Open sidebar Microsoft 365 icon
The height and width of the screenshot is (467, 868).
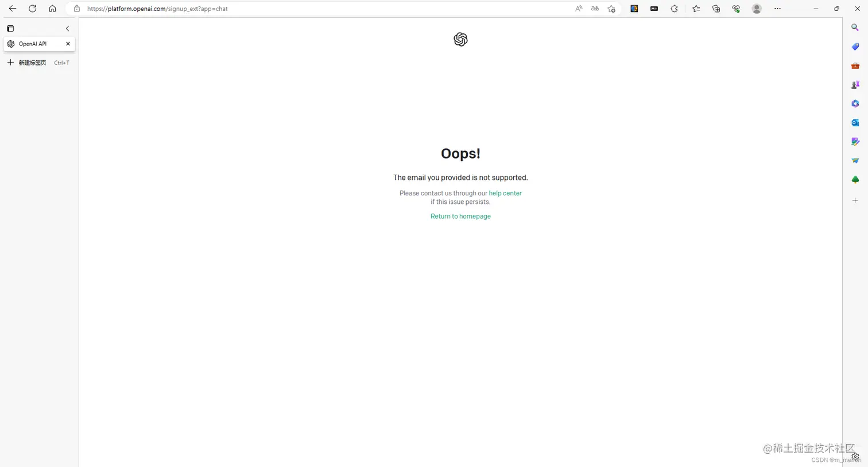[x=855, y=103]
